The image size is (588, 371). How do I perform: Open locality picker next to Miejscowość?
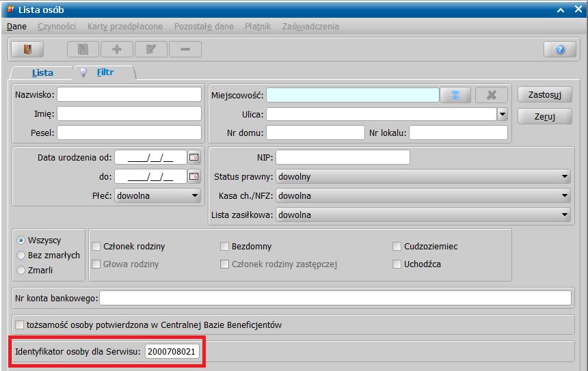pyautogui.click(x=455, y=95)
